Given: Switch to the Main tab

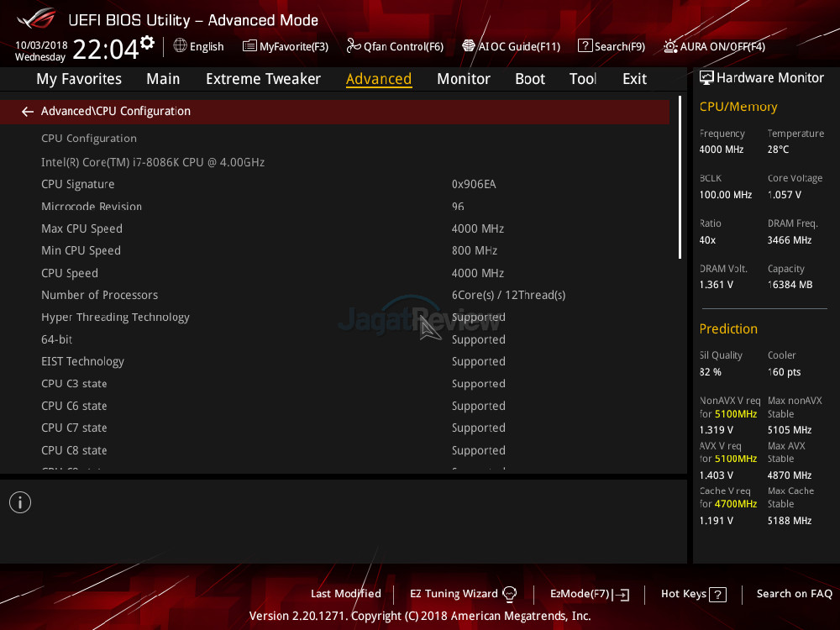Looking at the screenshot, I should [164, 79].
